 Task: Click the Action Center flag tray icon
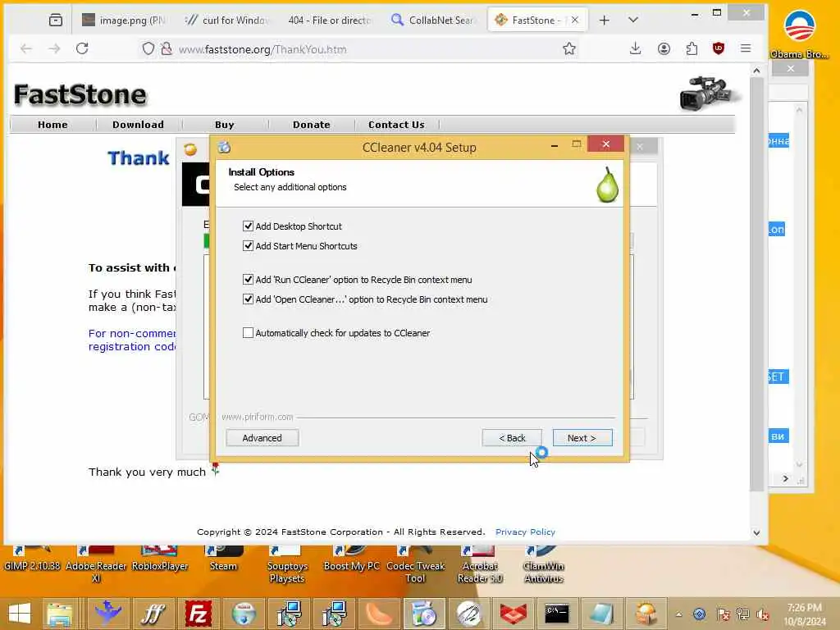[724, 614]
